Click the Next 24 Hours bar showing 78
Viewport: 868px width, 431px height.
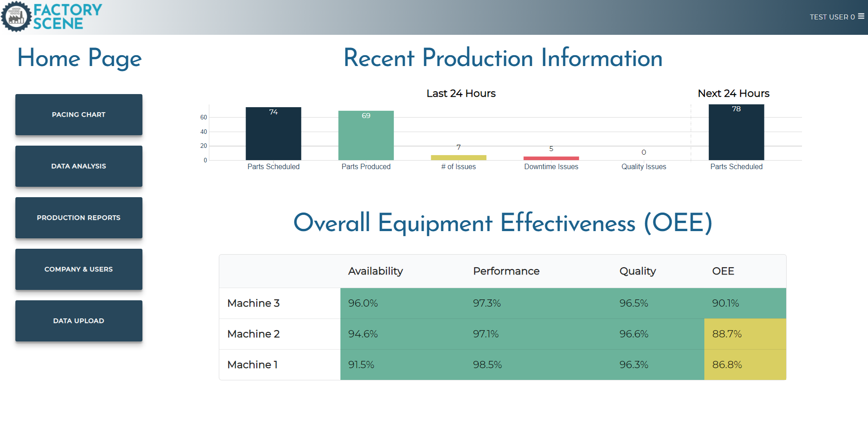736,132
